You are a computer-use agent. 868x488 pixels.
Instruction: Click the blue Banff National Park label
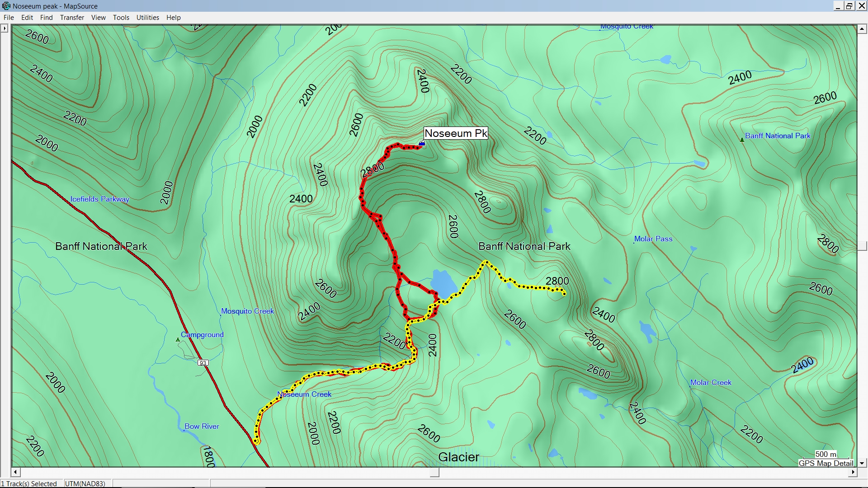[x=778, y=136]
